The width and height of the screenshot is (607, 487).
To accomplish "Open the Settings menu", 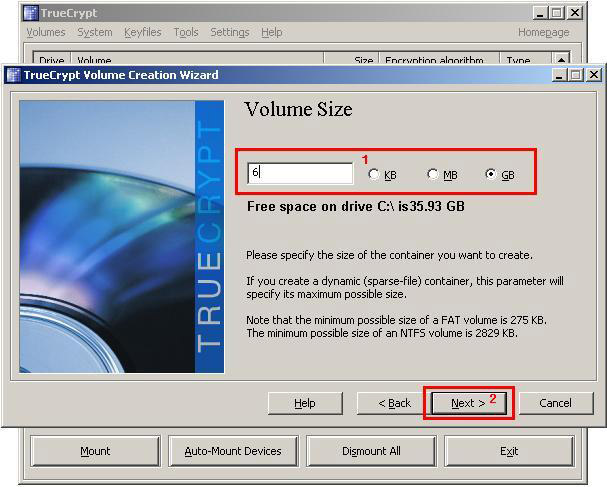I will point(230,32).
